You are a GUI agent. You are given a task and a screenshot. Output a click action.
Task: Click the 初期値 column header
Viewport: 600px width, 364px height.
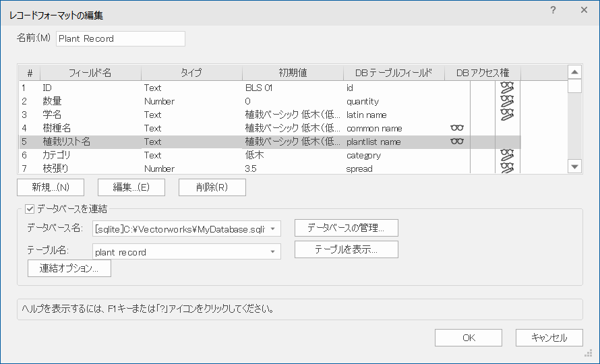point(293,73)
